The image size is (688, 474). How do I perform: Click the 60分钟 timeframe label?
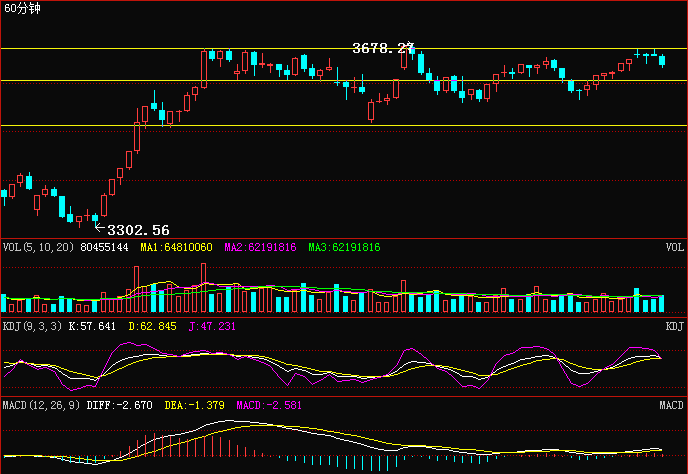coord(22,8)
